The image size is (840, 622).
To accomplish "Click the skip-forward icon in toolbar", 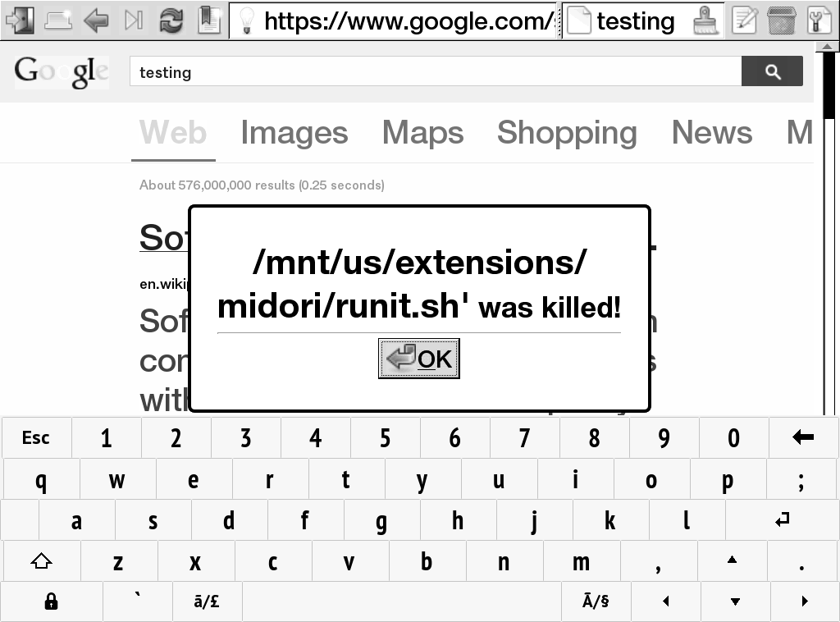I will pos(134,20).
